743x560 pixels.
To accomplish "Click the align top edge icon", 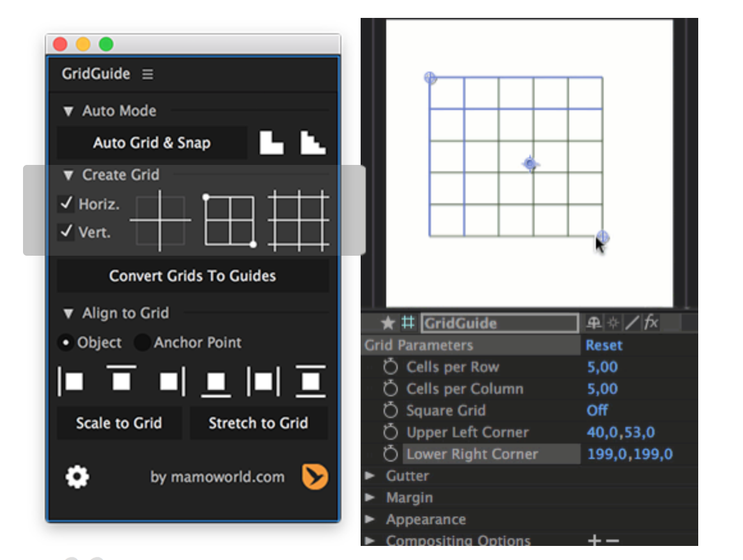I will pos(121,380).
